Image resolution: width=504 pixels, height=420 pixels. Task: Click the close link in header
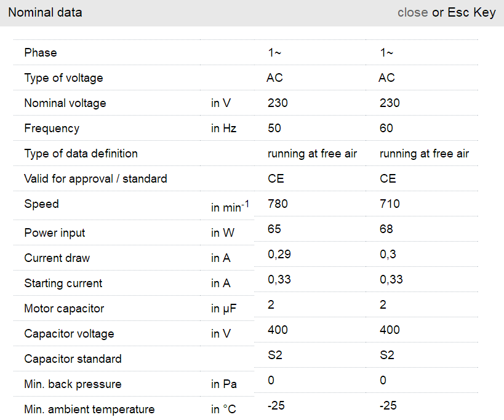[412, 12]
